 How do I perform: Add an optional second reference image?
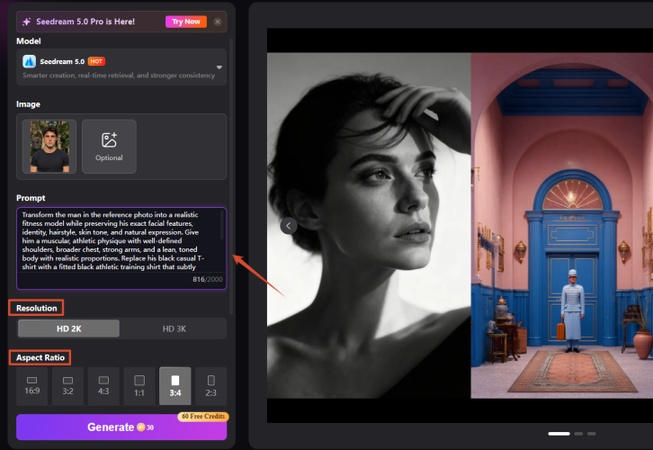[109, 146]
